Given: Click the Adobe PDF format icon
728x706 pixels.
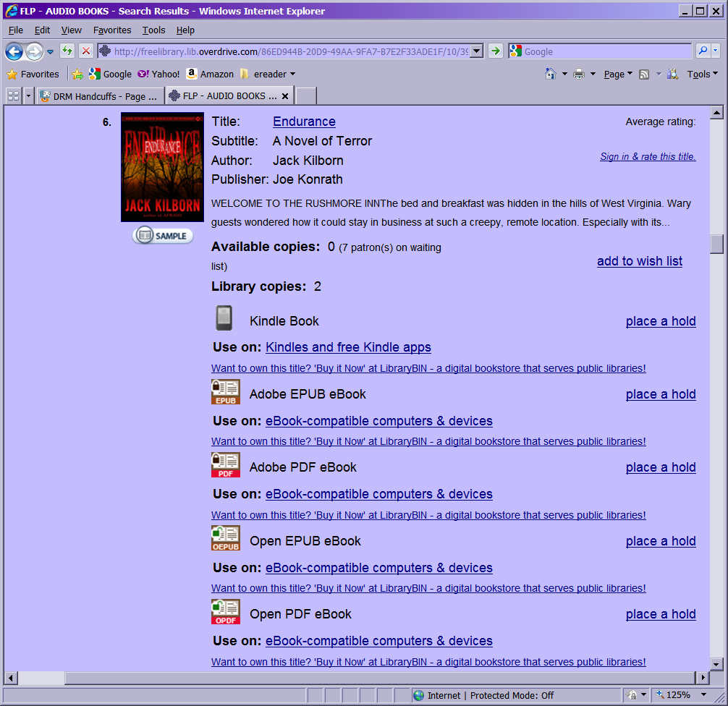Looking at the screenshot, I should pos(226,464).
